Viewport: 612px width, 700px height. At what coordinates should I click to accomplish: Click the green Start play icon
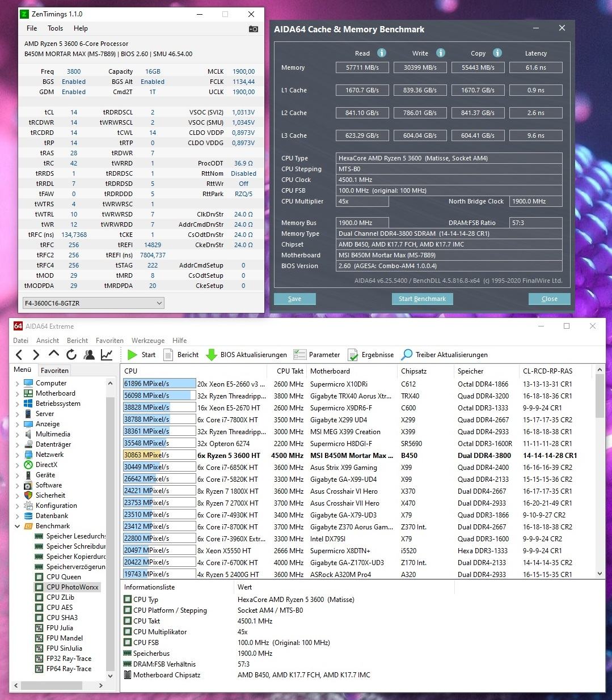click(132, 355)
